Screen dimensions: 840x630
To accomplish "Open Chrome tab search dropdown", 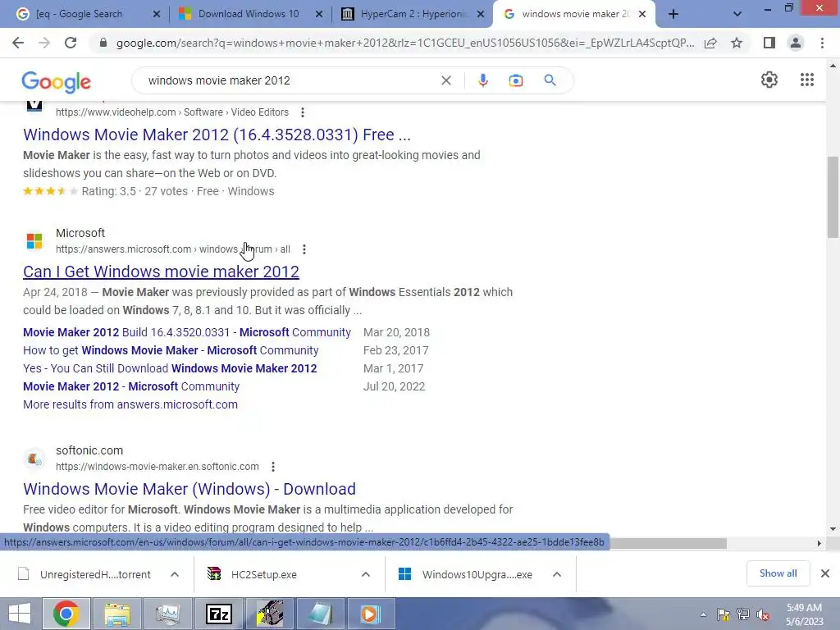I will (737, 15).
